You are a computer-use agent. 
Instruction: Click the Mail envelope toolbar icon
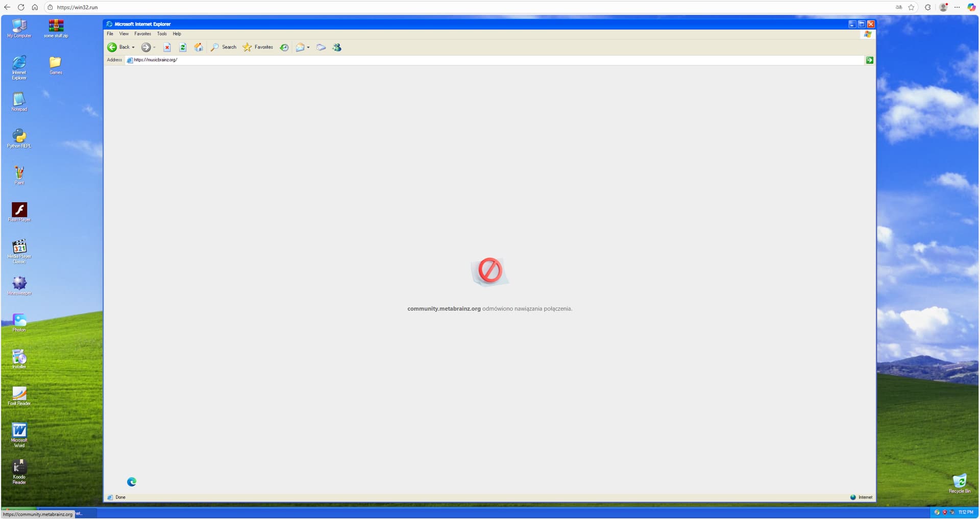[300, 47]
